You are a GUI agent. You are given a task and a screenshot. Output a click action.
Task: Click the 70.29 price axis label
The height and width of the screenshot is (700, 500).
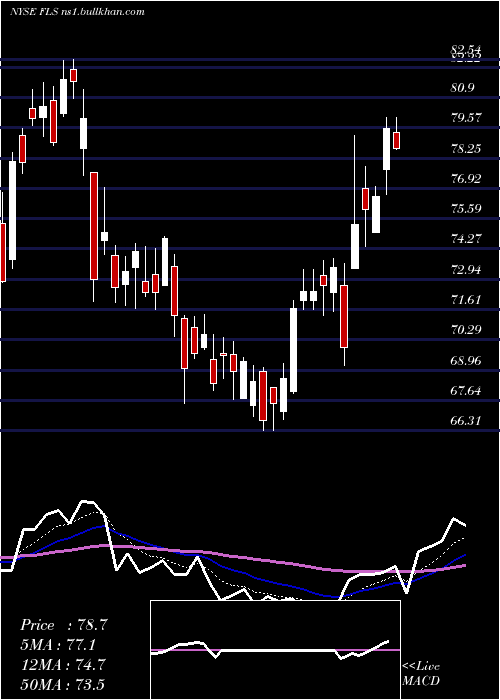(x=466, y=330)
